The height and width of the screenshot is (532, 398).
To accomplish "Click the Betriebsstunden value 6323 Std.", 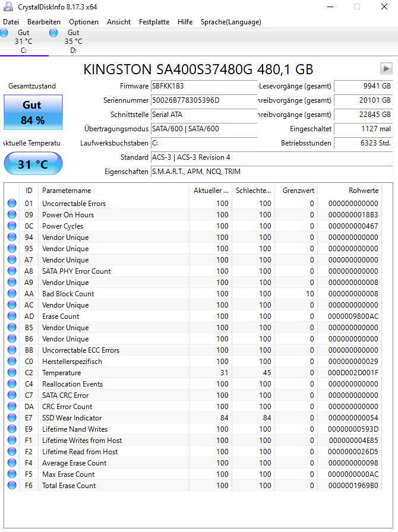I will [x=364, y=143].
